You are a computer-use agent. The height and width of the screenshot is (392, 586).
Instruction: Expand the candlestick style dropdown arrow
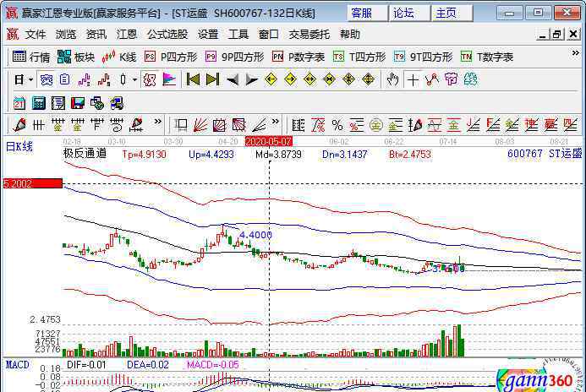click(x=134, y=79)
